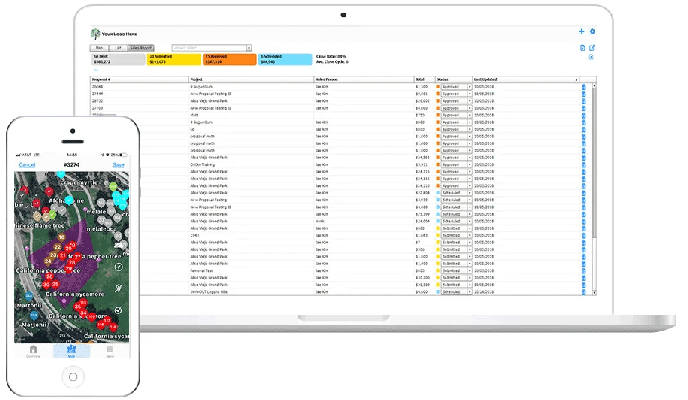Click the sort arrow in the Last Updated header
The height and width of the screenshot is (400, 688).
click(x=576, y=80)
